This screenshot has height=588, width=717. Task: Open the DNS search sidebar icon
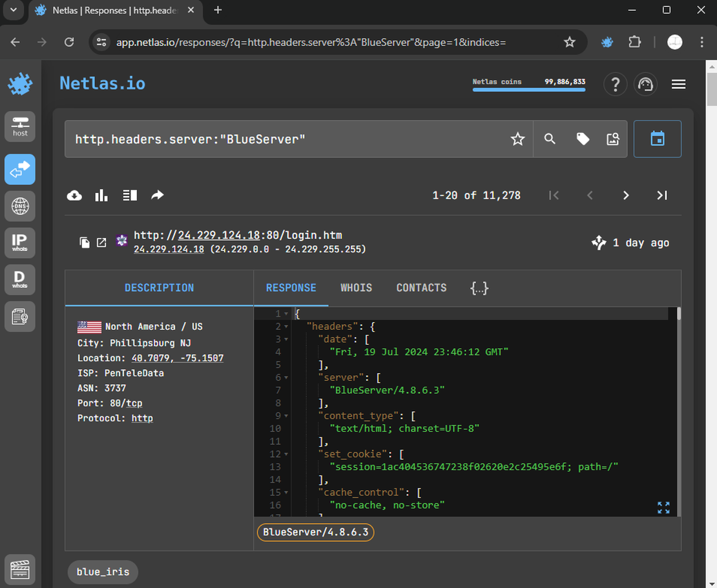[x=20, y=207]
